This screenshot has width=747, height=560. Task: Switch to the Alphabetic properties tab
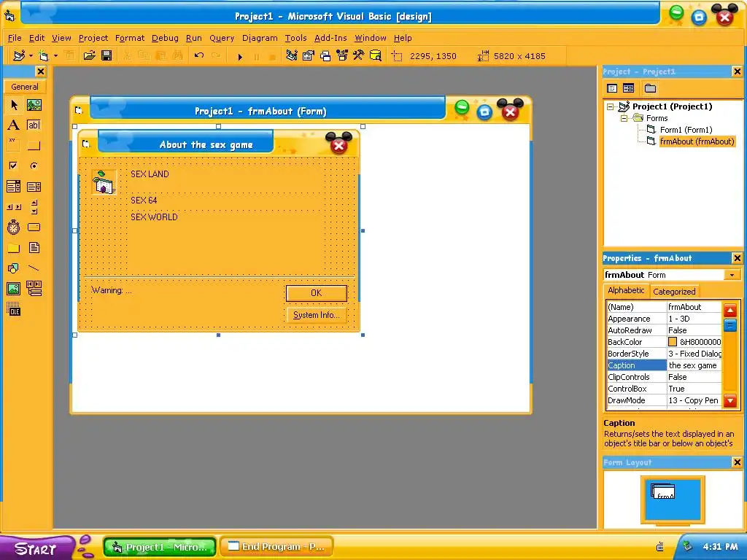pos(626,290)
